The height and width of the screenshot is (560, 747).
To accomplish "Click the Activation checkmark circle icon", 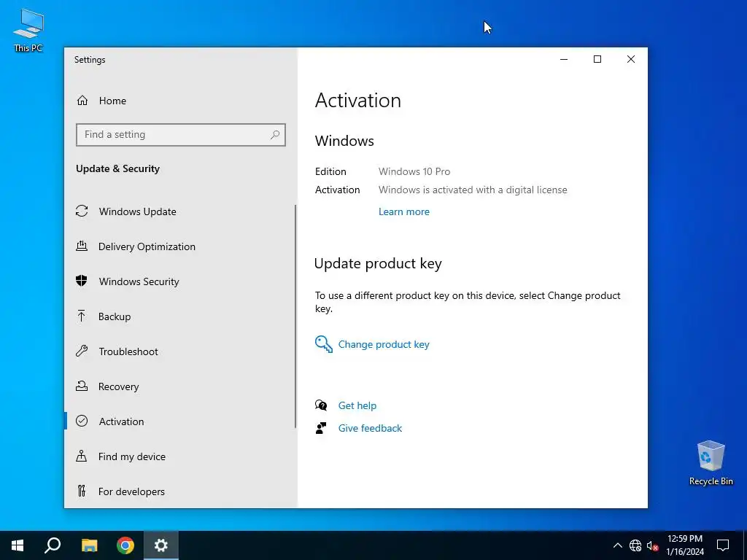I will 82,421.
